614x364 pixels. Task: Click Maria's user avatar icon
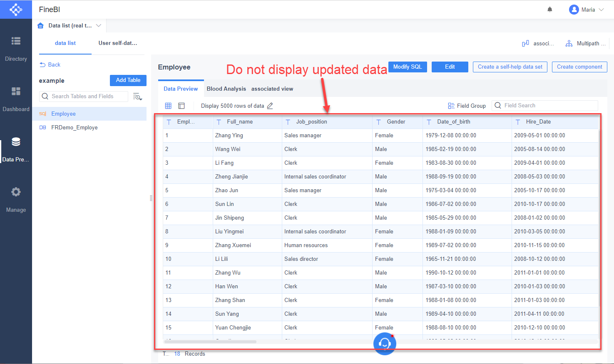click(574, 10)
